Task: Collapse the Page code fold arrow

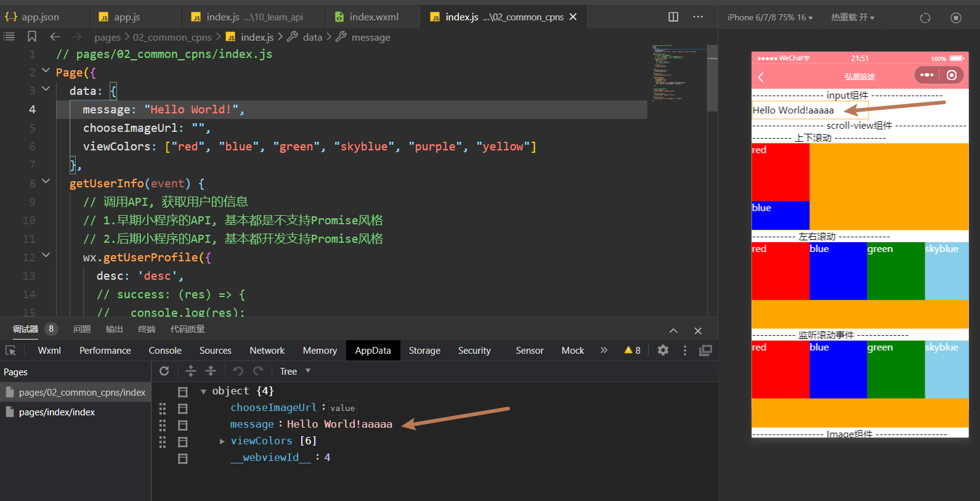Action: click(46, 71)
